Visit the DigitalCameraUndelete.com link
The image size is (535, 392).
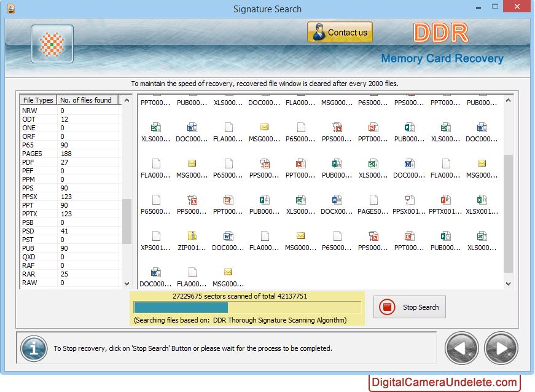tap(444, 382)
